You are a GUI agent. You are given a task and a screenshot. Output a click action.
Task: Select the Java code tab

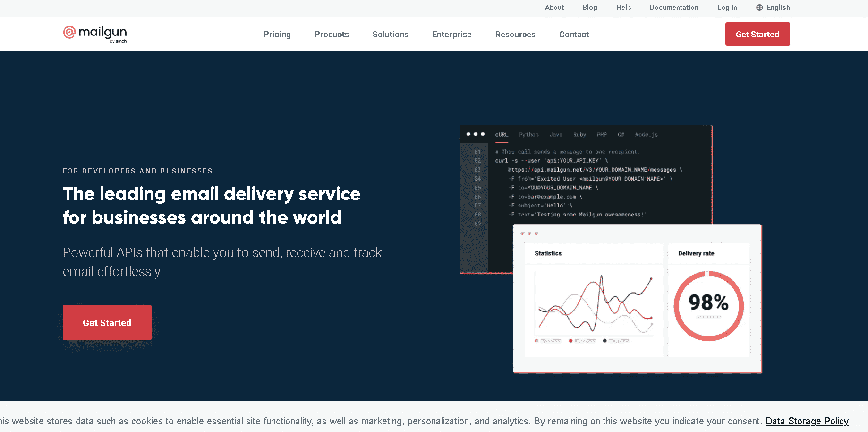(x=556, y=135)
